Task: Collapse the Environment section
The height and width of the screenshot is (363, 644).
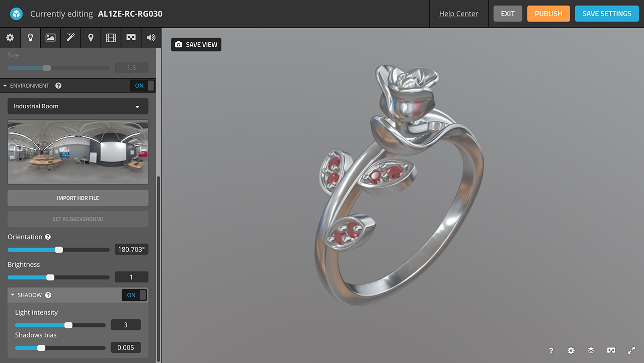Action: 6,86
